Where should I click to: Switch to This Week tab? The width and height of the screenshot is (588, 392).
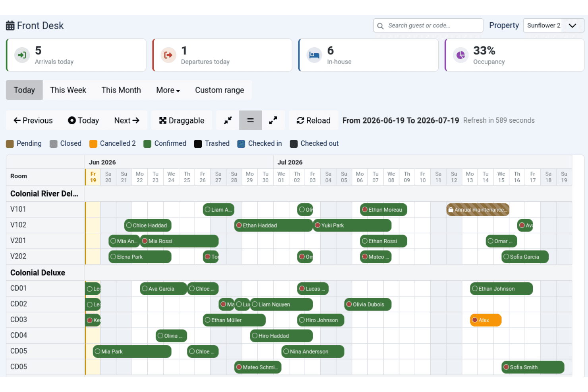68,90
